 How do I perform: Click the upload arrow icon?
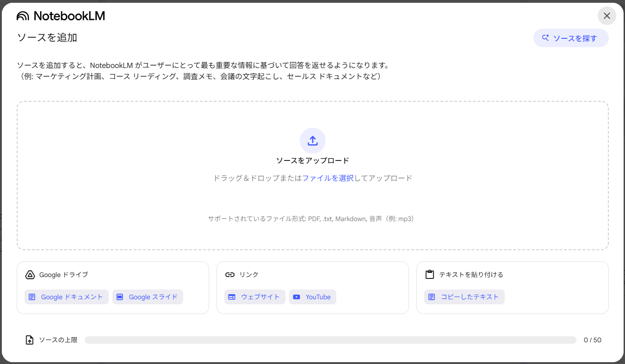point(312,141)
